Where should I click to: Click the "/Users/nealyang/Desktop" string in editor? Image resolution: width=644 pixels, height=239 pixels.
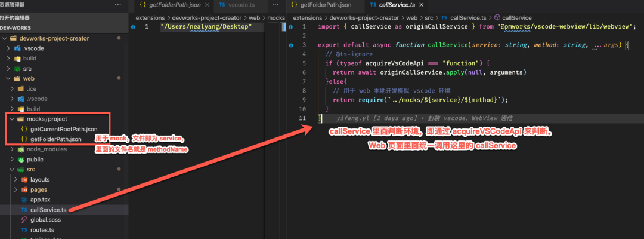[x=206, y=27]
